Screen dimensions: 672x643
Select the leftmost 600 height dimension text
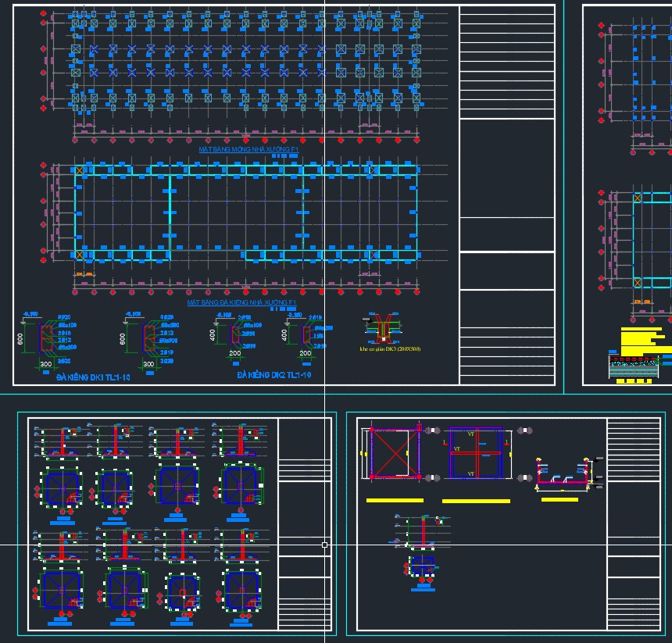[x=23, y=338]
